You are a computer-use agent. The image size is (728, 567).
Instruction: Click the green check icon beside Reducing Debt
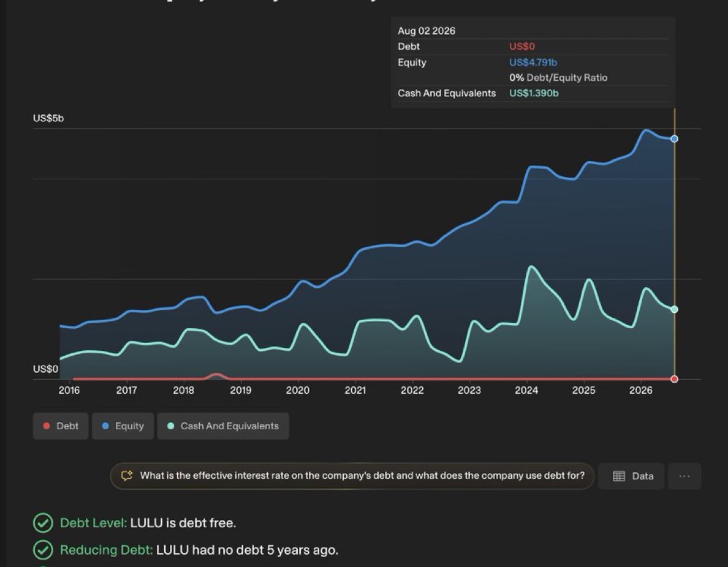[43, 550]
